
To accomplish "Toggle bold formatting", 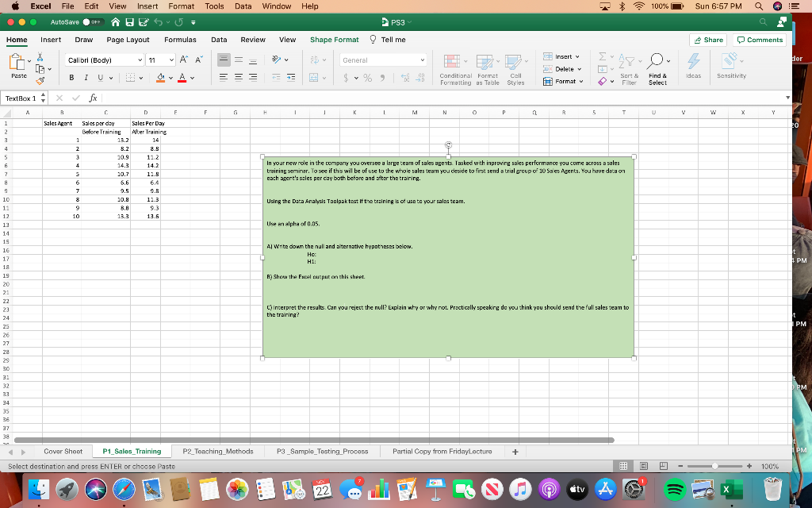I will point(71,78).
